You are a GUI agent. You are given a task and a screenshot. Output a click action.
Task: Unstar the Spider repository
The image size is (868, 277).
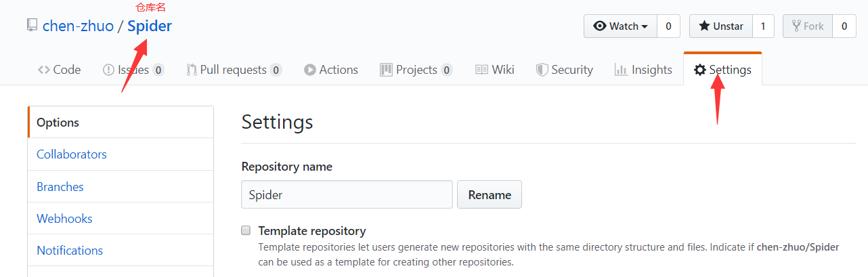coord(721,26)
